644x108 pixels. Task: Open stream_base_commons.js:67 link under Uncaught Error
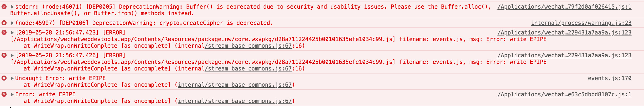coord(235,85)
